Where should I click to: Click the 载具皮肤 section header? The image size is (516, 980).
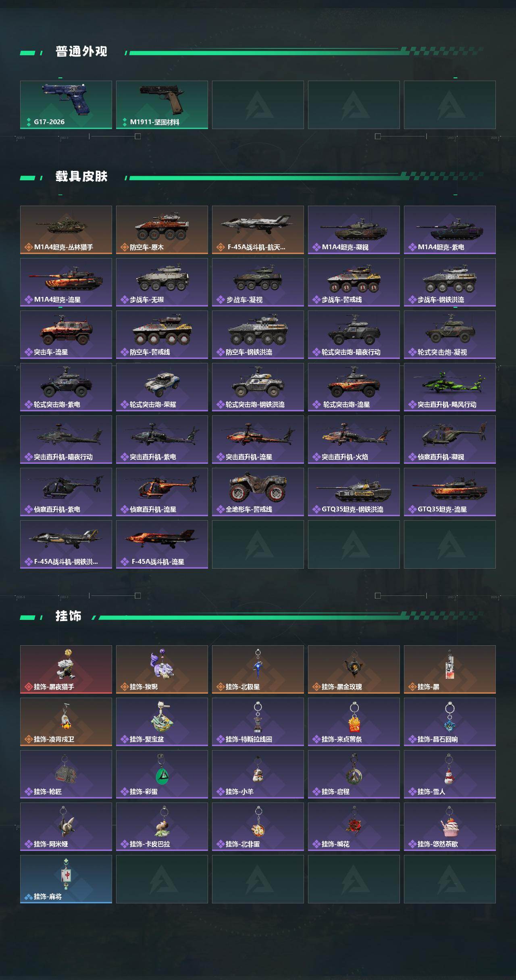(x=81, y=177)
